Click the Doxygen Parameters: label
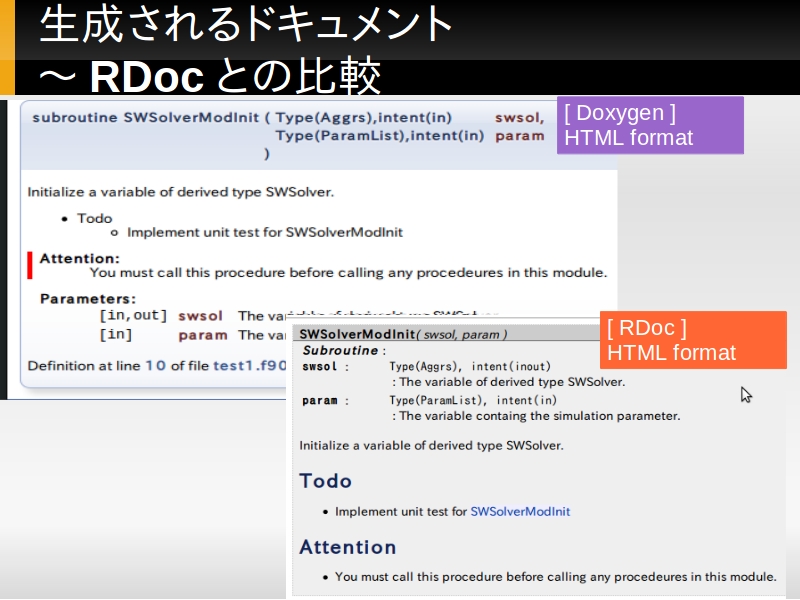 (x=87, y=298)
